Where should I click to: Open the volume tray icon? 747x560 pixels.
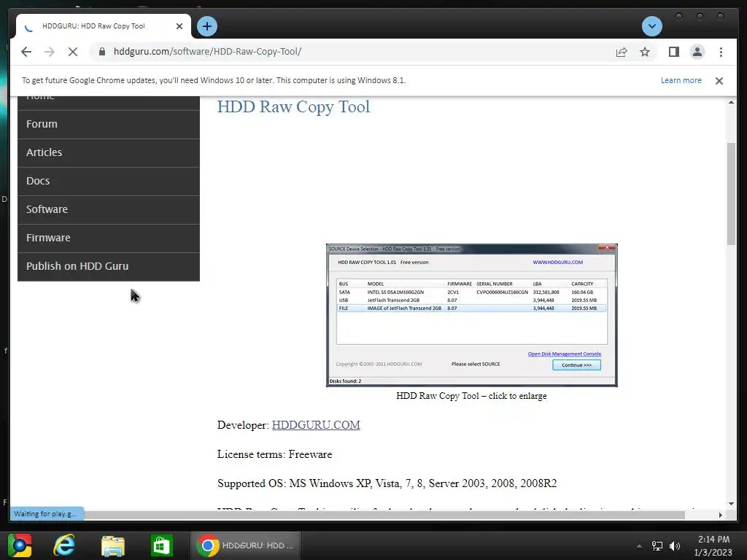pos(675,546)
